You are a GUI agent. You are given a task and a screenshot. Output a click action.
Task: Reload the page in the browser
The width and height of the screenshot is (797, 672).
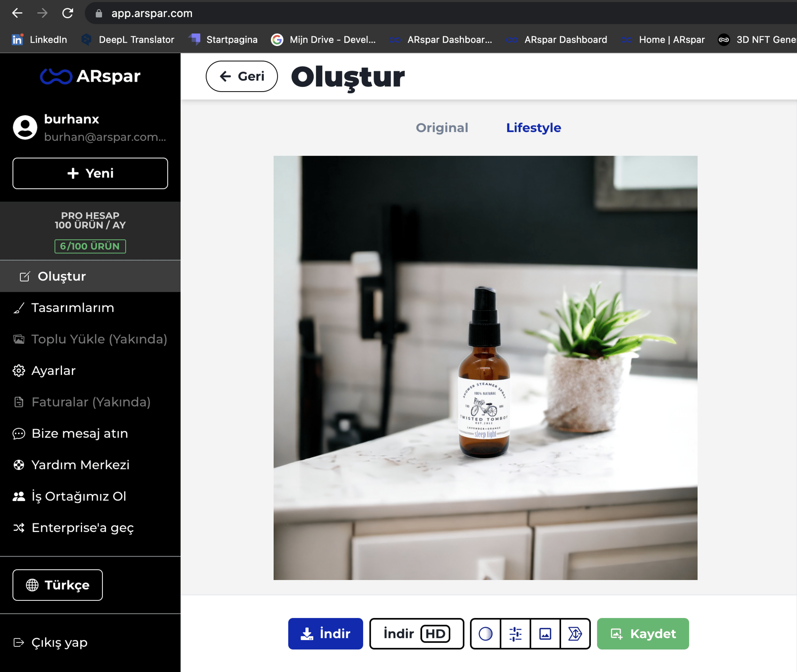pos(68,13)
